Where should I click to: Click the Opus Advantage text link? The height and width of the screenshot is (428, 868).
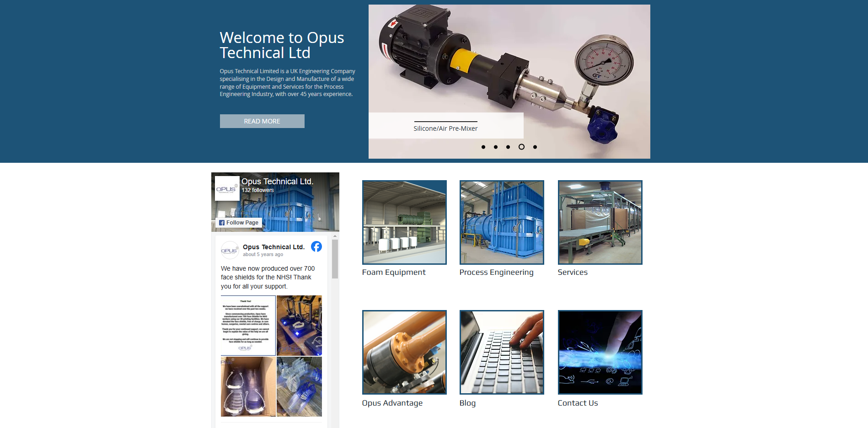pos(392,403)
